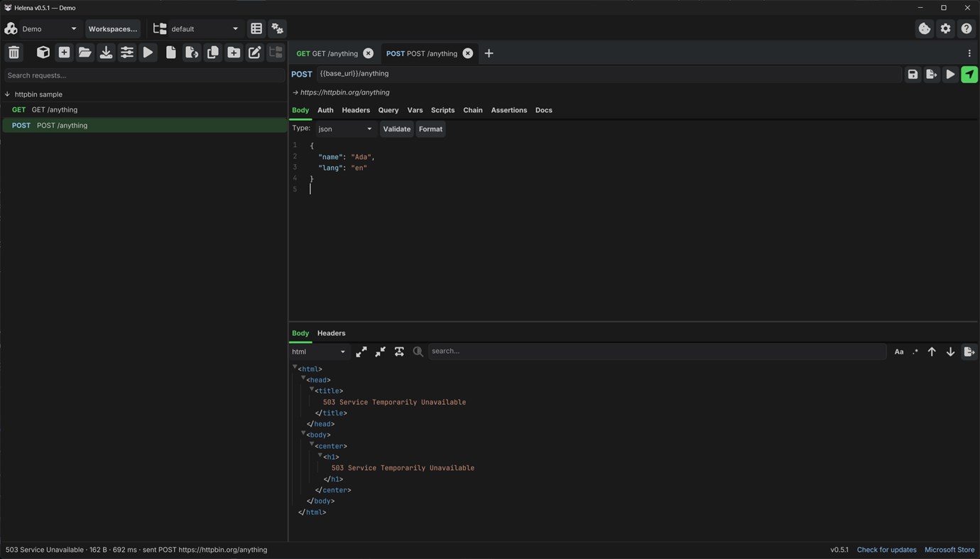Screen dimensions: 980x559
Task: Switch to the Auth request tab
Action: click(325, 110)
